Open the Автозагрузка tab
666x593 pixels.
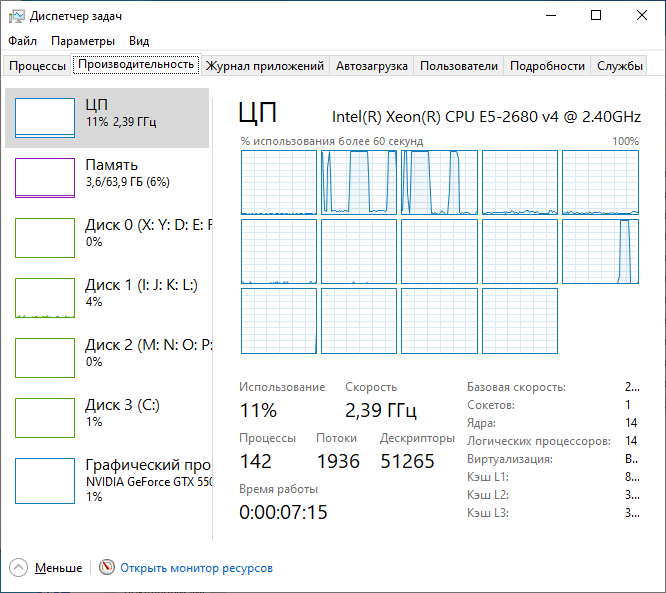pos(372,66)
